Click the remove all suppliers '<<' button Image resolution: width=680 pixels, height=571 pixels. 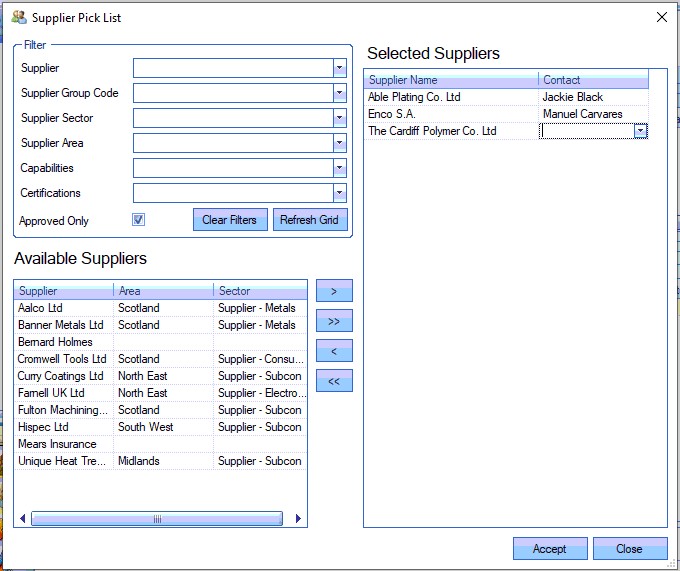334,381
